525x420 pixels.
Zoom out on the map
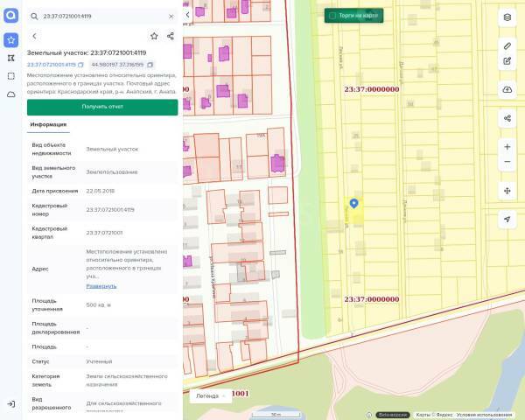[x=507, y=163]
